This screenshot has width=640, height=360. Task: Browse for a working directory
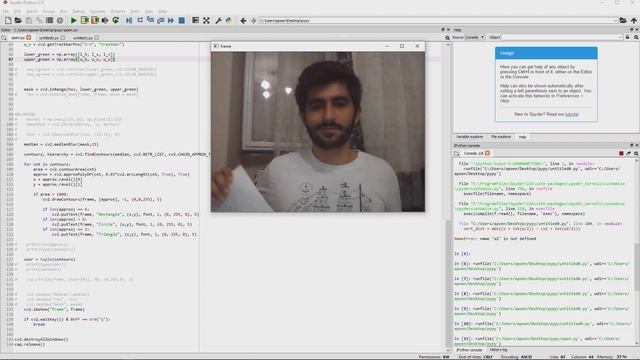pyautogui.click(x=623, y=20)
